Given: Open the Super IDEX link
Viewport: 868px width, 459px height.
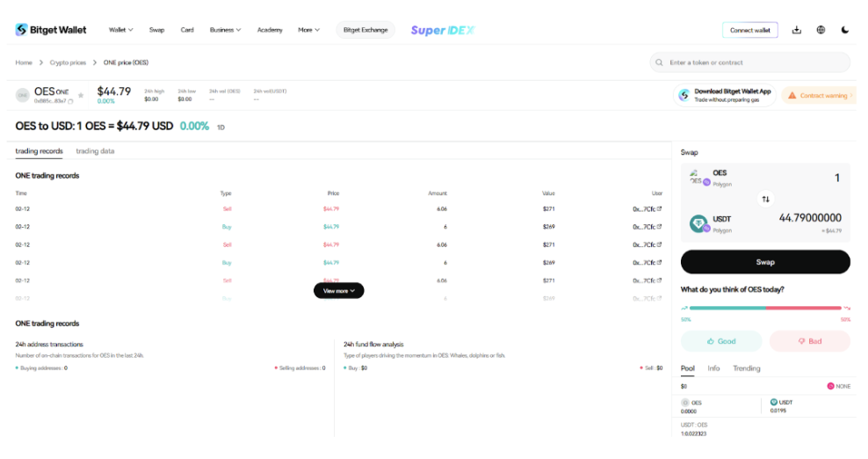Looking at the screenshot, I should point(442,30).
